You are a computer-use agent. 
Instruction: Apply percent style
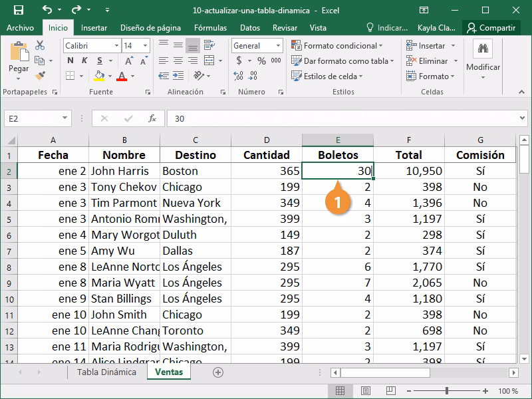[x=261, y=61]
